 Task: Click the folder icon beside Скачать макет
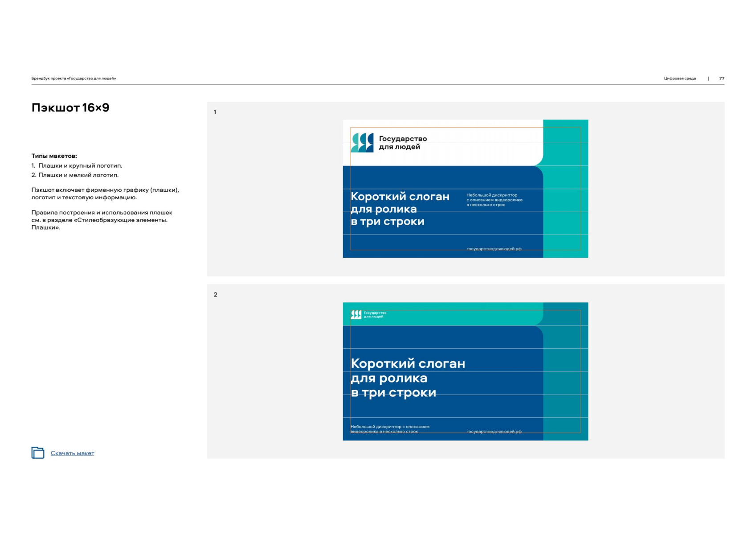tap(38, 453)
